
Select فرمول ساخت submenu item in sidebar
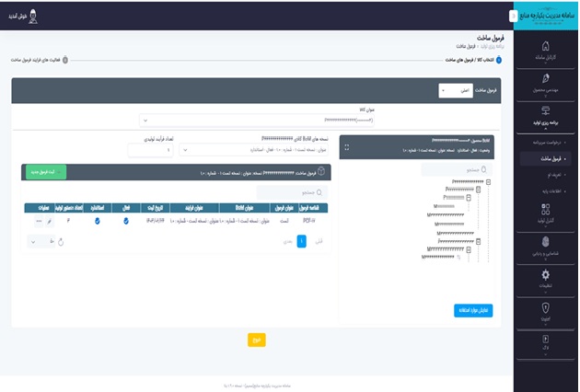tap(546, 158)
